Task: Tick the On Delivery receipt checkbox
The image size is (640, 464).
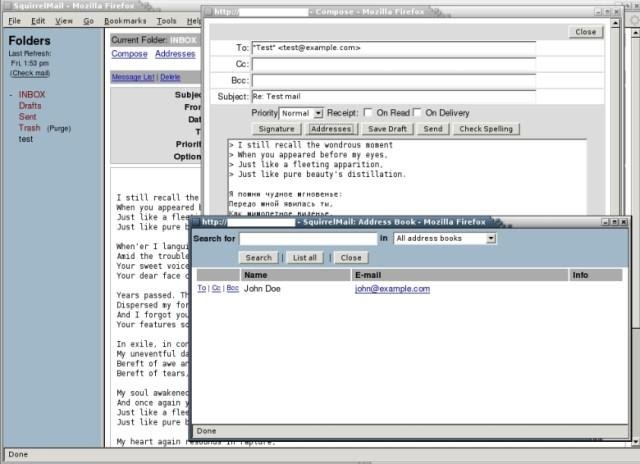Action: pos(417,113)
